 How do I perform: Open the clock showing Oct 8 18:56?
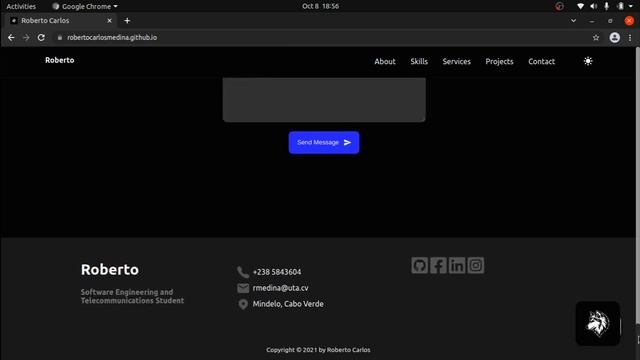[320, 6]
